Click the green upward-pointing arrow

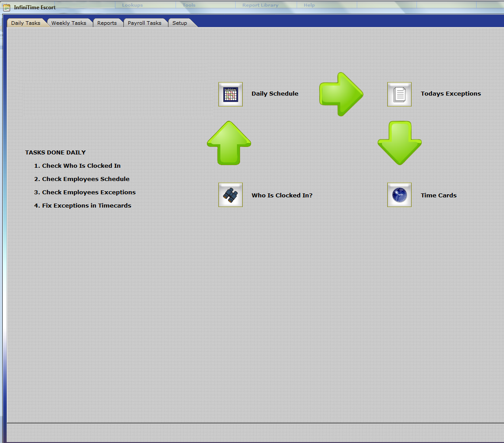pos(229,143)
